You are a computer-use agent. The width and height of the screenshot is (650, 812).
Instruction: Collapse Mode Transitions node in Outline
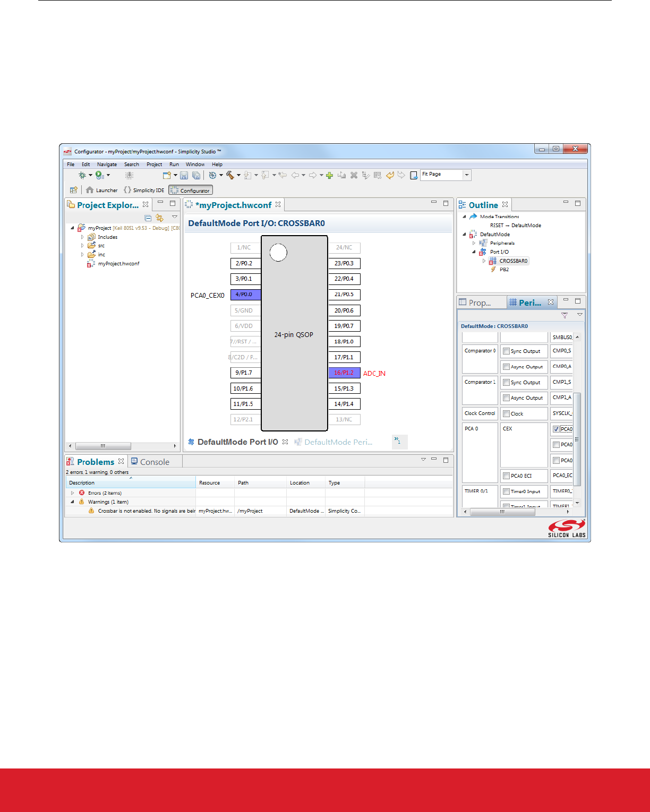(464, 217)
